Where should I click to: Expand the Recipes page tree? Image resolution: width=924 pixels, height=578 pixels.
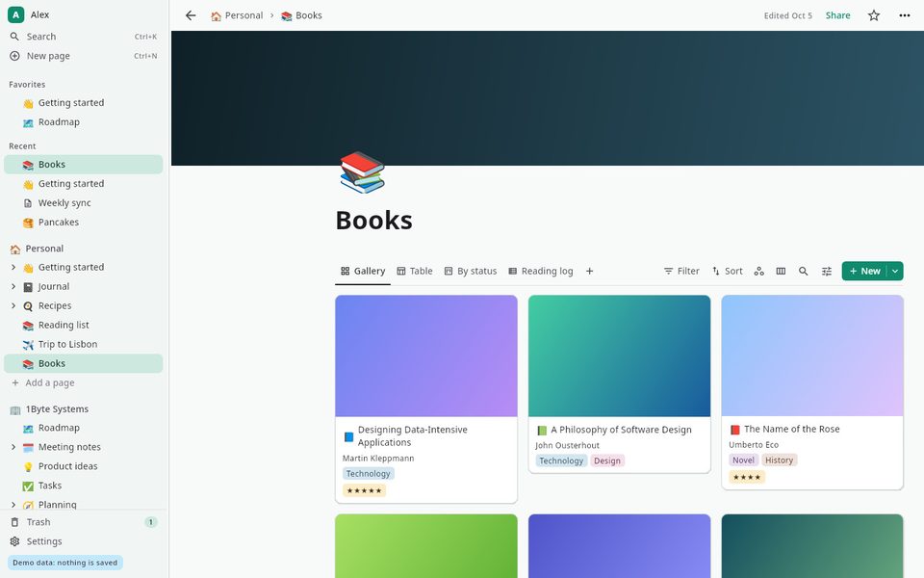point(13,305)
